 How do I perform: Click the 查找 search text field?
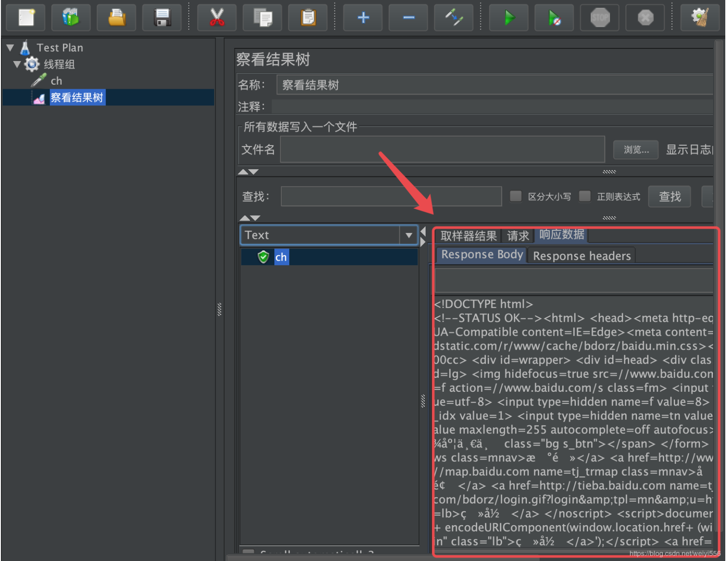(391, 196)
